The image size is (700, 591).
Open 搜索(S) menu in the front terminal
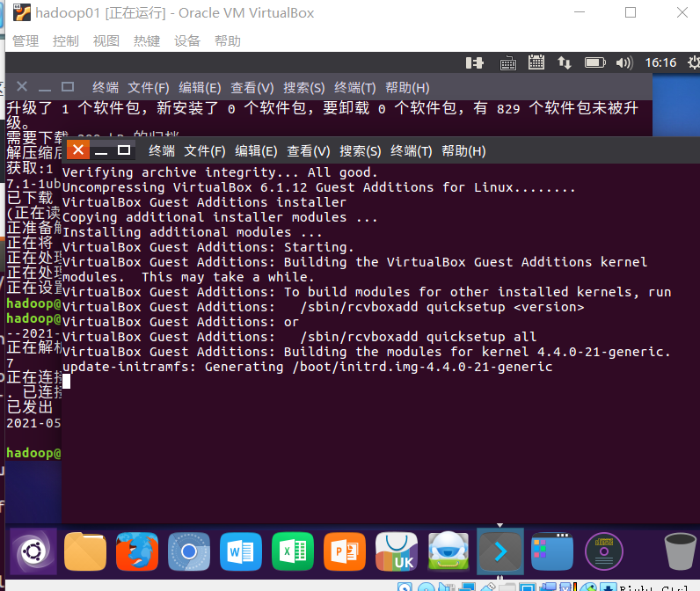coord(361,151)
